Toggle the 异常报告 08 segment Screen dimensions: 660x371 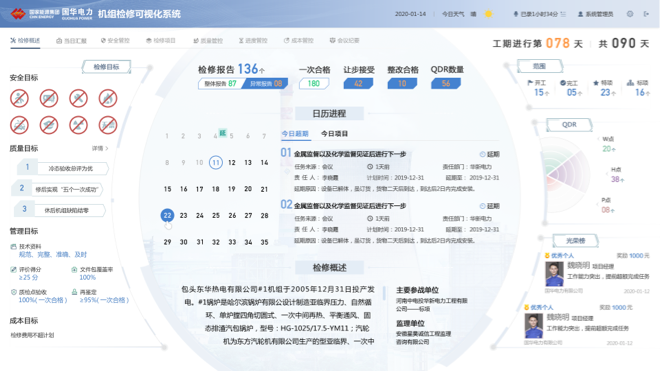266,83
